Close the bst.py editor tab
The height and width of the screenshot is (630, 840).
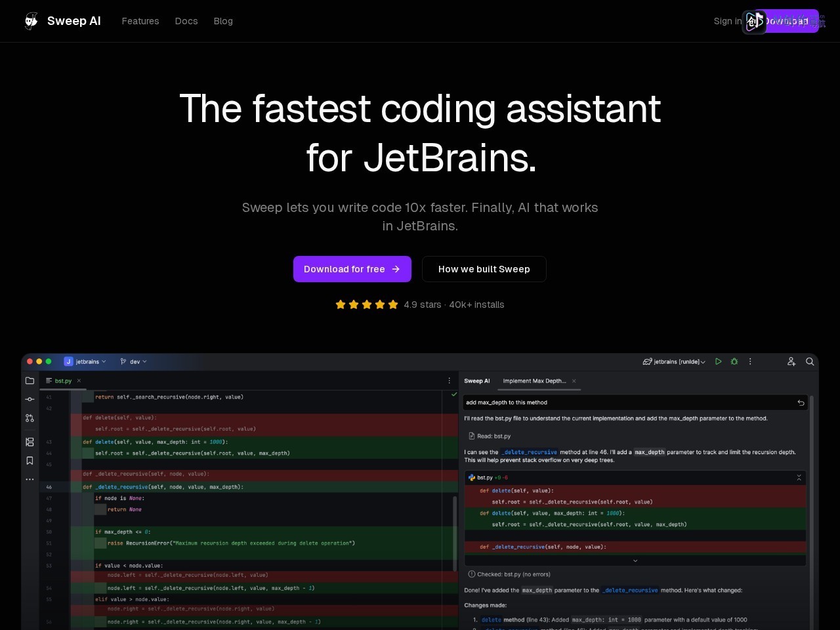(x=79, y=381)
